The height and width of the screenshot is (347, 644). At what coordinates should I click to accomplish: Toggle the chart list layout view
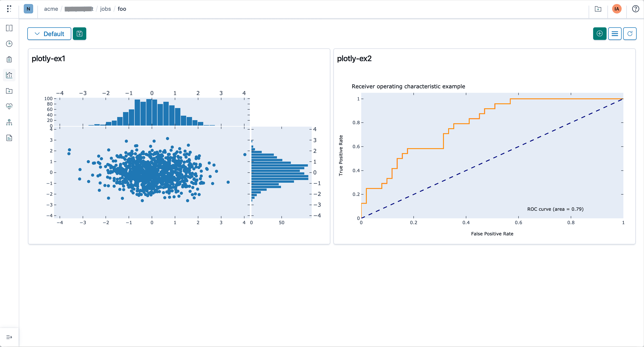coord(615,34)
